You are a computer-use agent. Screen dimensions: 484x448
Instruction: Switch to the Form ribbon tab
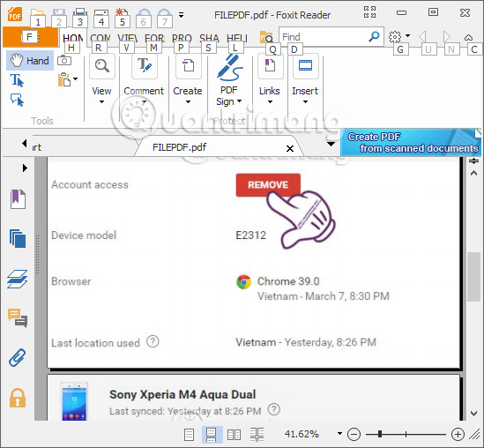(x=154, y=38)
